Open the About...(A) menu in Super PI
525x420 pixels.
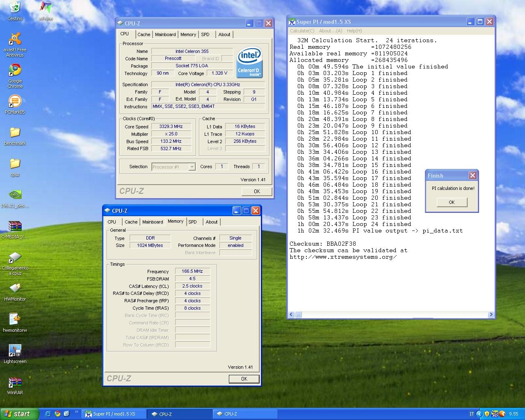point(331,31)
